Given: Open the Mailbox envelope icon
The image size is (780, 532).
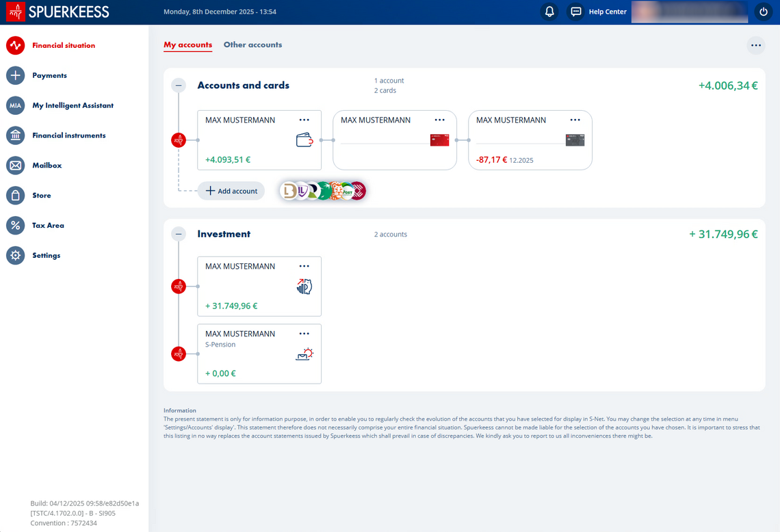Looking at the screenshot, I should 15,165.
